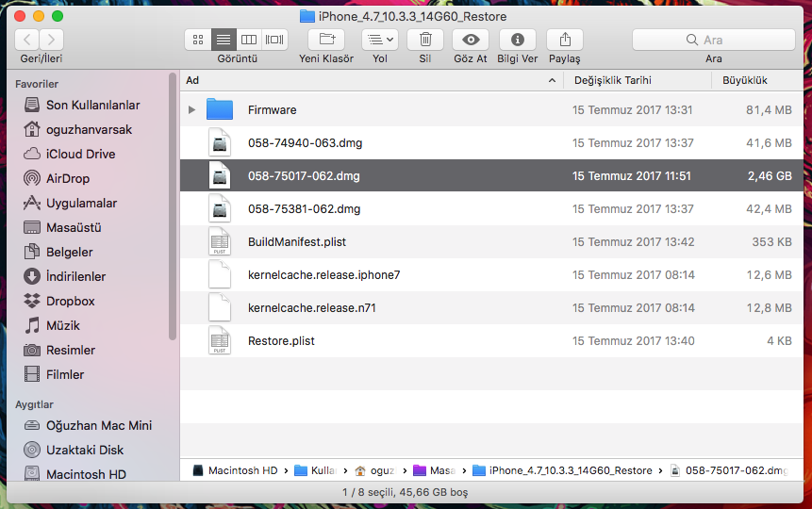Click the trash Delete (Sil) icon
Viewport: 812px width, 509px height.
pos(425,40)
